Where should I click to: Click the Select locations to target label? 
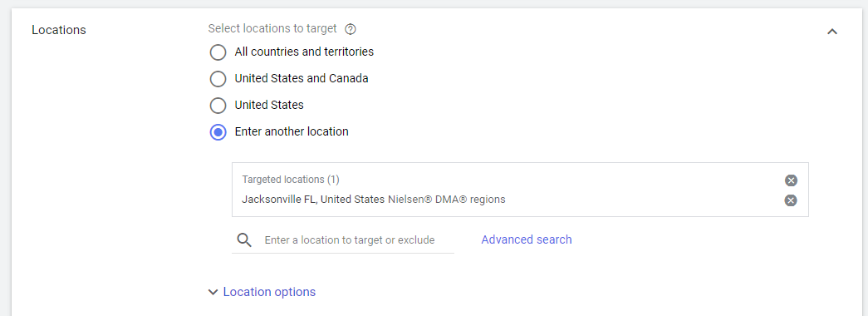click(272, 28)
